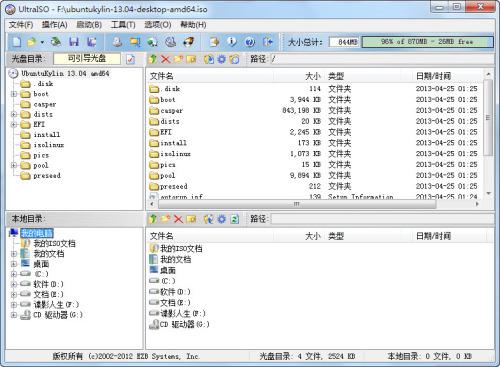The width and height of the screenshot is (500, 367).
Task: Click the red X Delete icon in the local pane toolbar
Action: point(178,219)
